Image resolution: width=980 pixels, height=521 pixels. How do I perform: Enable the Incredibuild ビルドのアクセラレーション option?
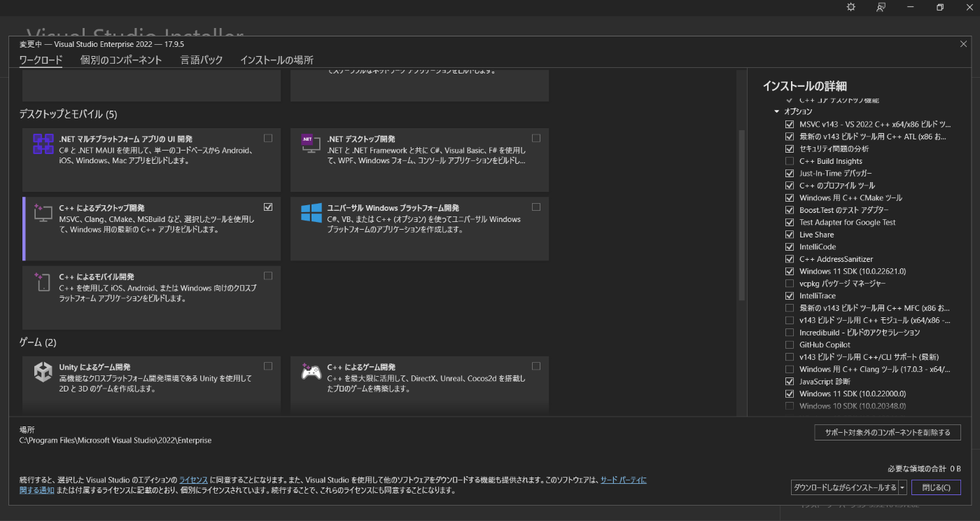(x=790, y=333)
